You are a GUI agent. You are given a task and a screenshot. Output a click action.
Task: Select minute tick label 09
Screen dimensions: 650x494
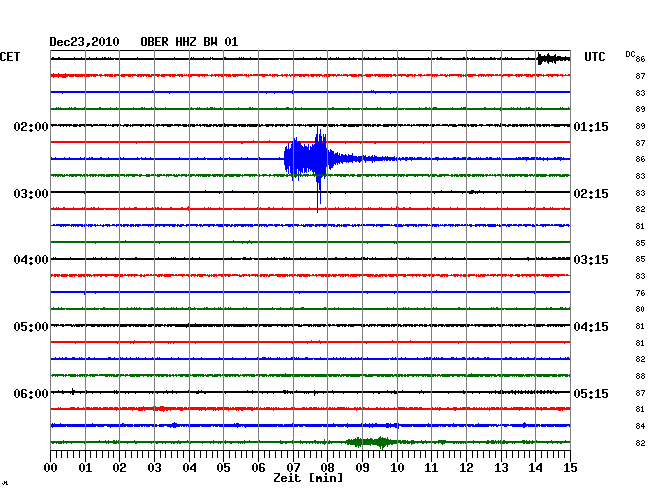click(362, 468)
